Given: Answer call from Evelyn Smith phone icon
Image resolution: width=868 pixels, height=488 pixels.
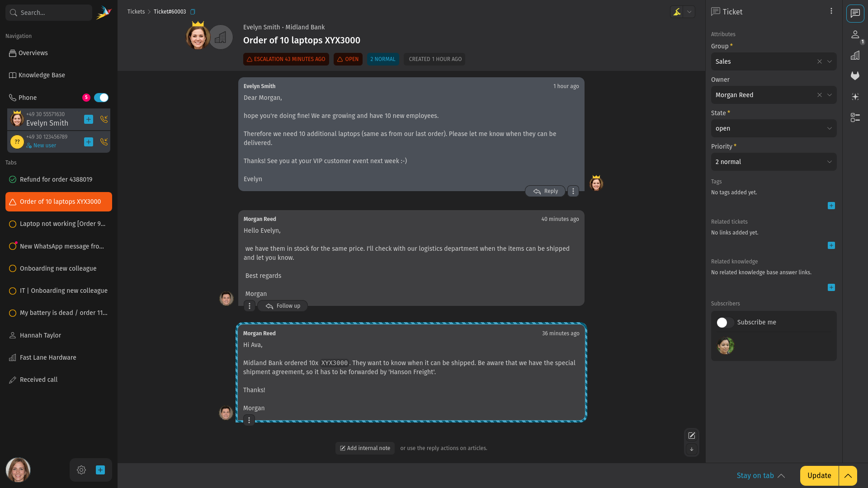Looking at the screenshot, I should point(104,119).
